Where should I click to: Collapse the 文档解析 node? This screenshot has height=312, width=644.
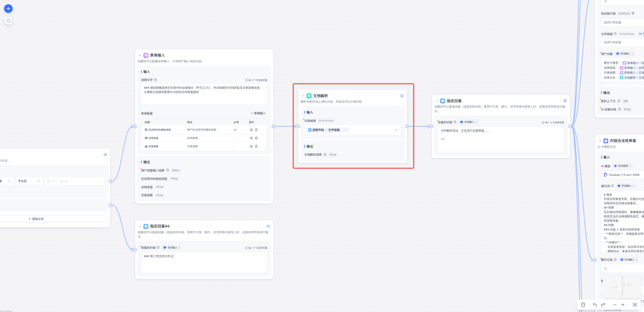(303, 96)
